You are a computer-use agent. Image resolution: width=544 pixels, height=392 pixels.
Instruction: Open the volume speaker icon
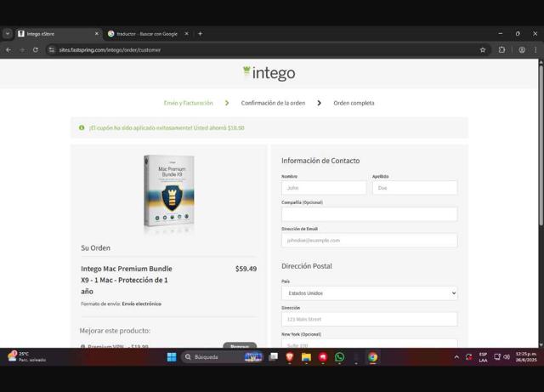coord(507,357)
